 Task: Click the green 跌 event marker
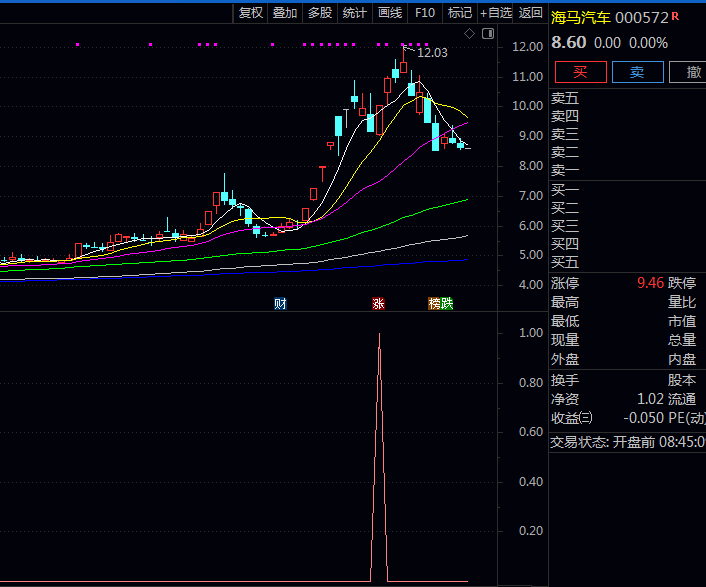(x=447, y=303)
